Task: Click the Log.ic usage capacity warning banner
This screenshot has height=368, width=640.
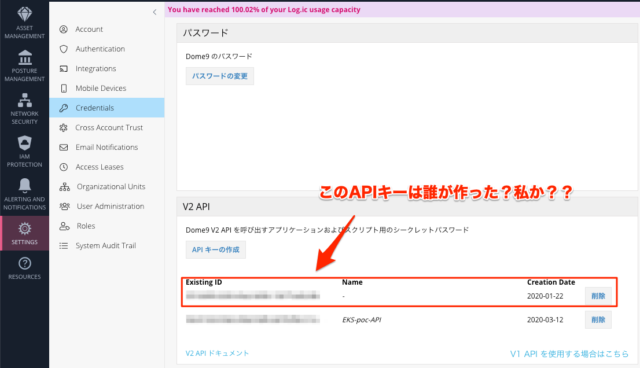Action: point(402,9)
